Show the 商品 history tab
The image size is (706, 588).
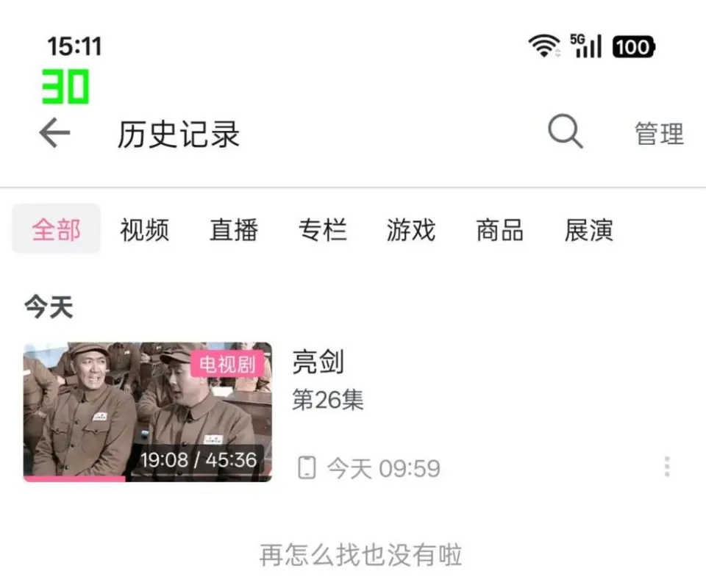pos(500,230)
